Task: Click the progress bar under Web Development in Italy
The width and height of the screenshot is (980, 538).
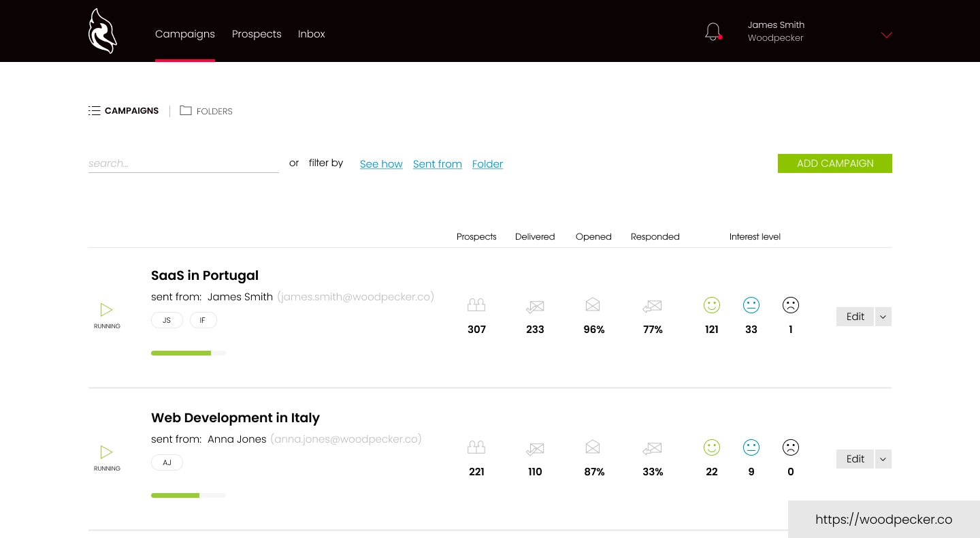Action: pyautogui.click(x=189, y=495)
